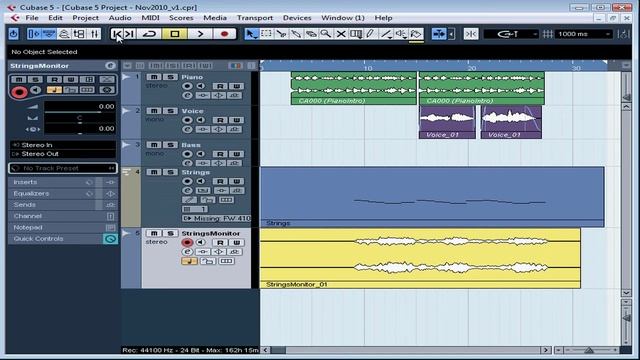Open the Stereo In input routing

point(63,145)
